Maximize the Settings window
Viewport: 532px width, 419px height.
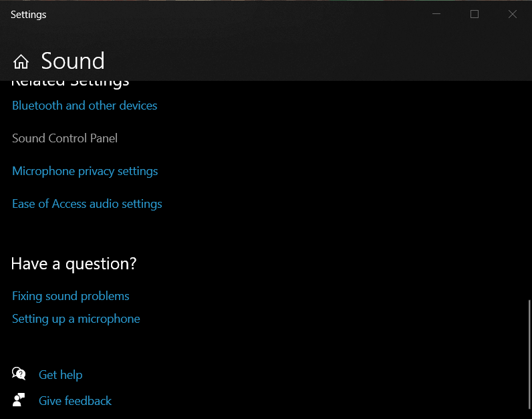[x=475, y=14]
